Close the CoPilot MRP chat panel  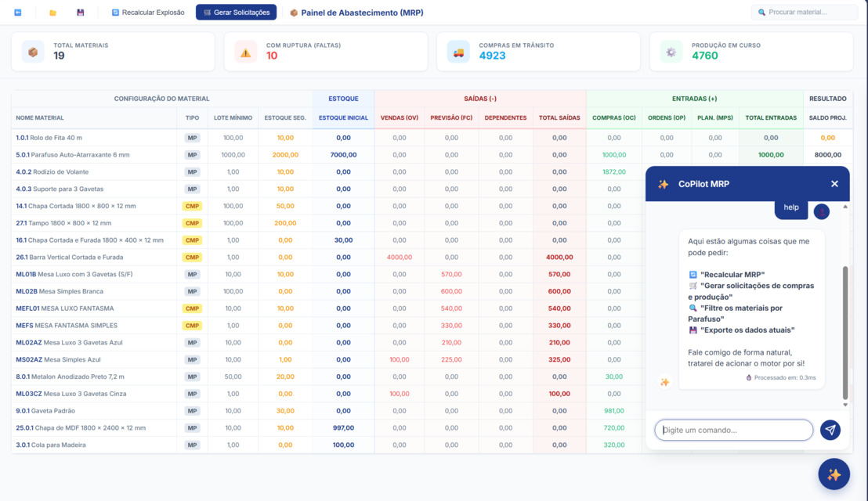point(834,184)
